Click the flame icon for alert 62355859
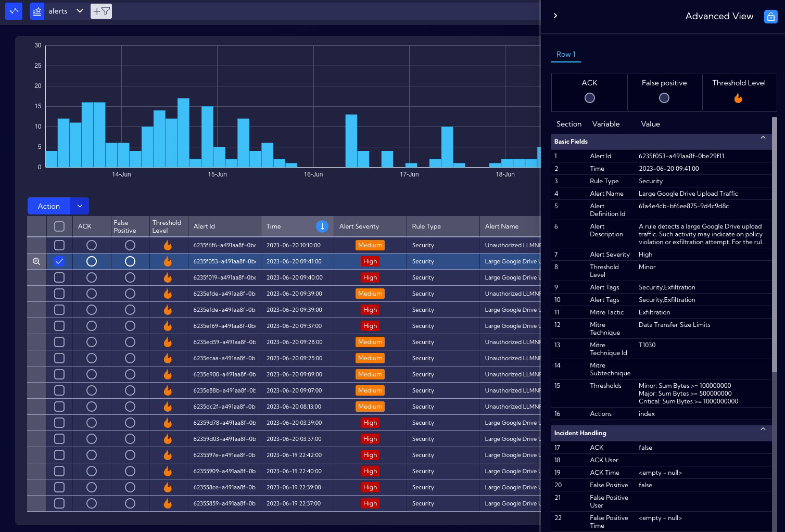Image resolution: width=785 pixels, height=532 pixels. pyautogui.click(x=168, y=503)
